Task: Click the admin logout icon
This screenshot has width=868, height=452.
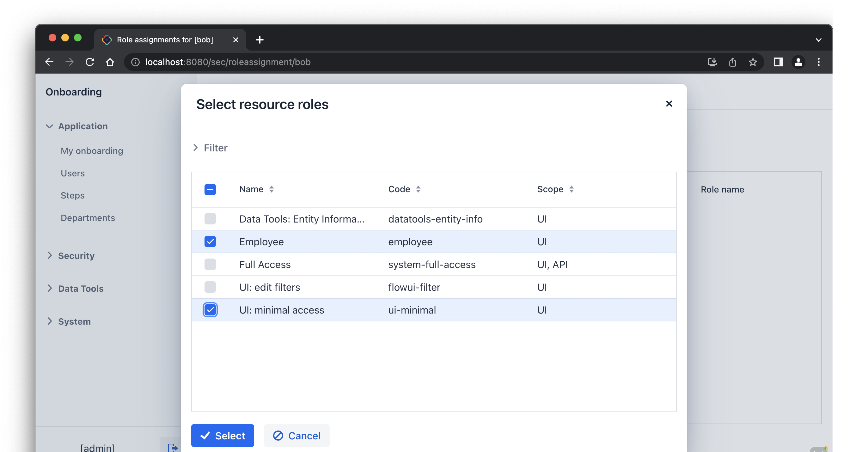Action: coord(173,447)
